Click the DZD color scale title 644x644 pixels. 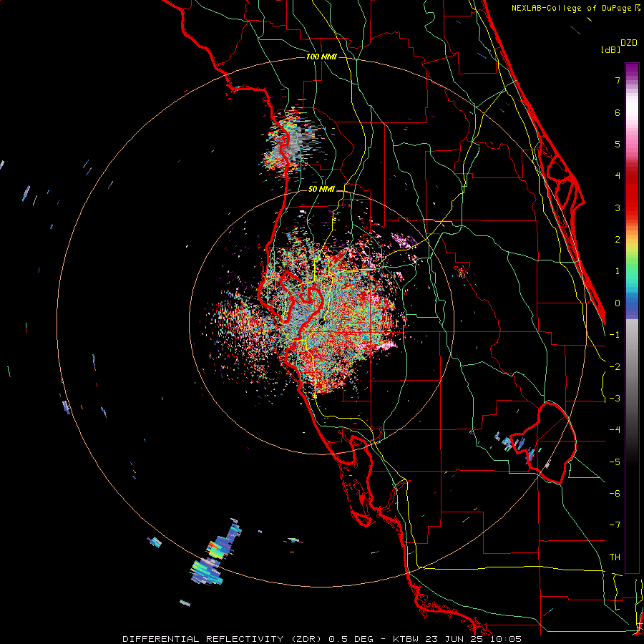click(x=629, y=43)
